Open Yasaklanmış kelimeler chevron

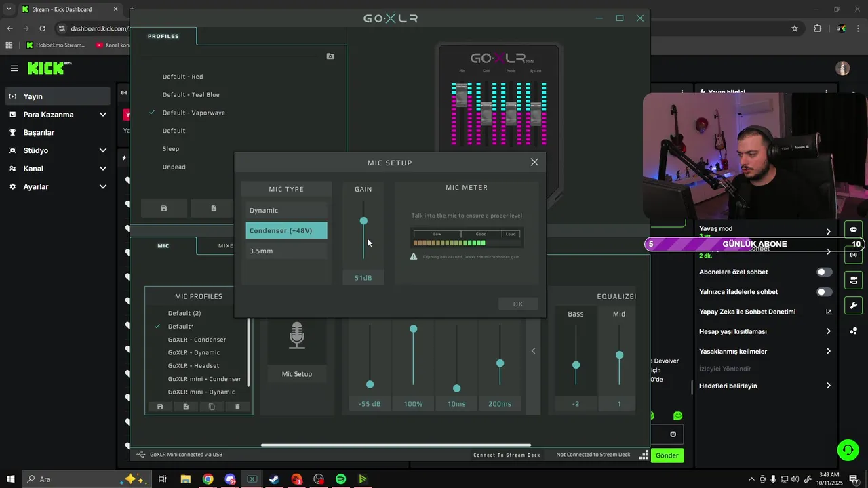tap(829, 352)
